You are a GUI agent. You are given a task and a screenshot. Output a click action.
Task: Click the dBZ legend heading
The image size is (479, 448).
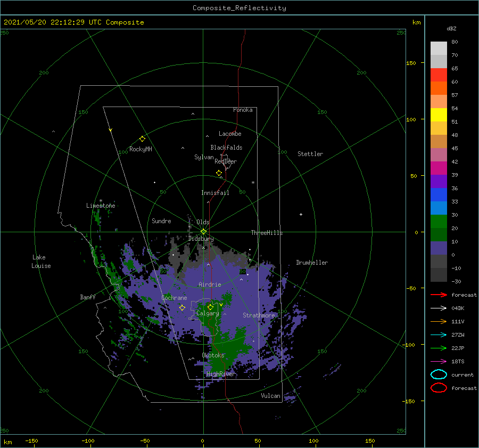click(x=451, y=29)
